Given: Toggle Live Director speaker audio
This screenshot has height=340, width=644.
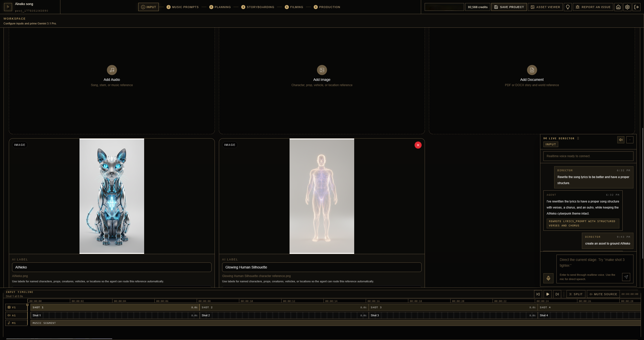Looking at the screenshot, I should click(x=621, y=140).
